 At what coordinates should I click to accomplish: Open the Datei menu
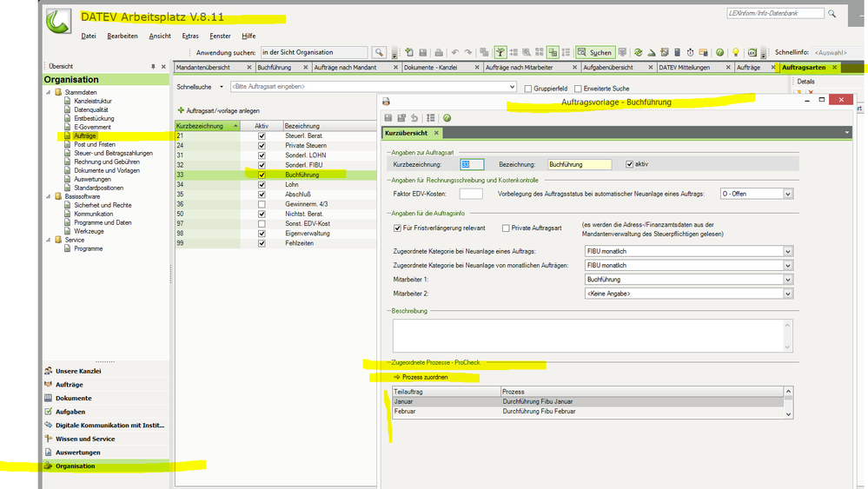[x=89, y=36]
